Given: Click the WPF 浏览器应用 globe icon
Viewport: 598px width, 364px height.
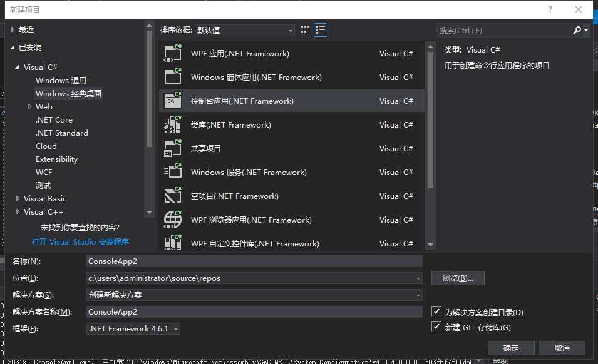Looking at the screenshot, I should coord(173,220).
